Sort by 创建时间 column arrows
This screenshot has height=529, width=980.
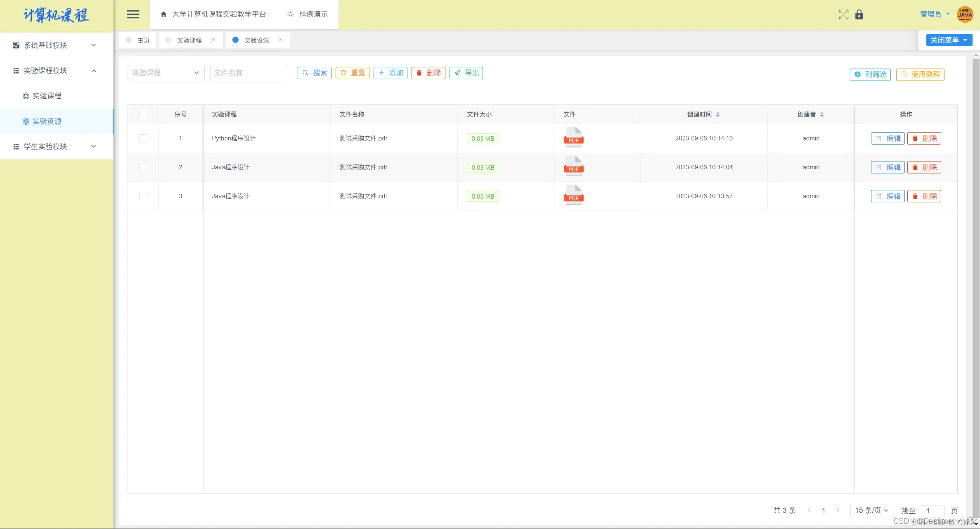[x=718, y=114]
